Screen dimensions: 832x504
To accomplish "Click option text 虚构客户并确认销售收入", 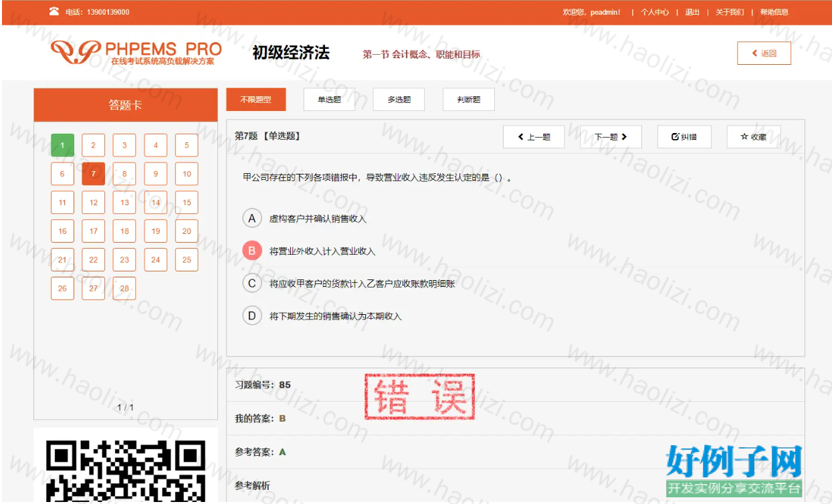I will point(318,219).
